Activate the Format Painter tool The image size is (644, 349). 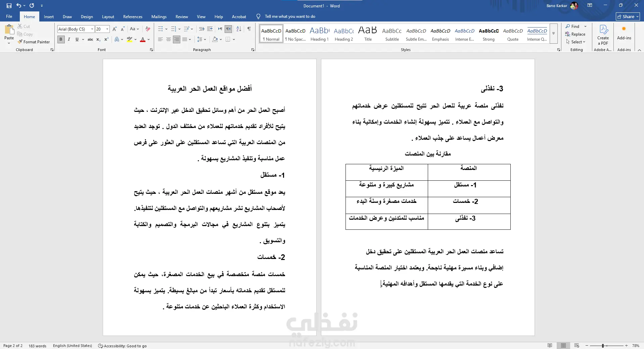click(34, 42)
